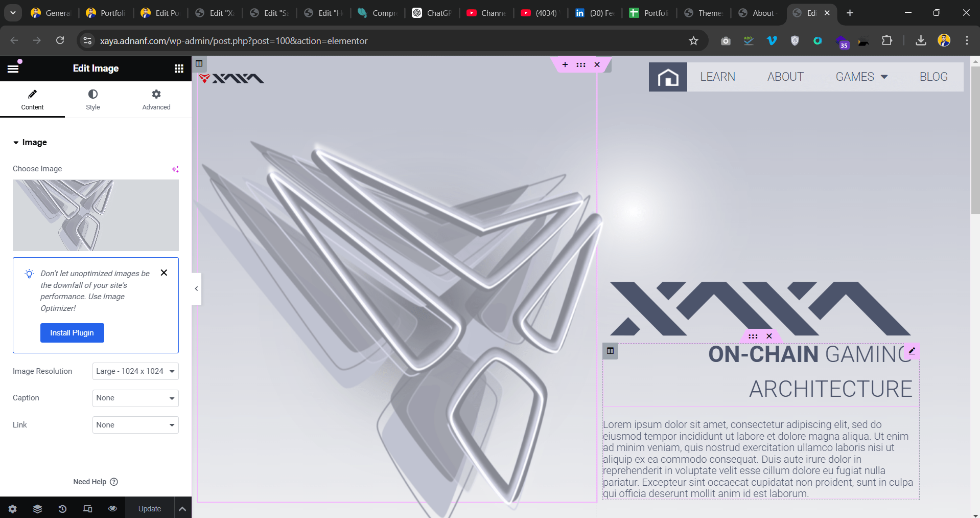Viewport: 980px width, 518px height.
Task: Click the home icon in site navigation
Action: [x=668, y=77]
